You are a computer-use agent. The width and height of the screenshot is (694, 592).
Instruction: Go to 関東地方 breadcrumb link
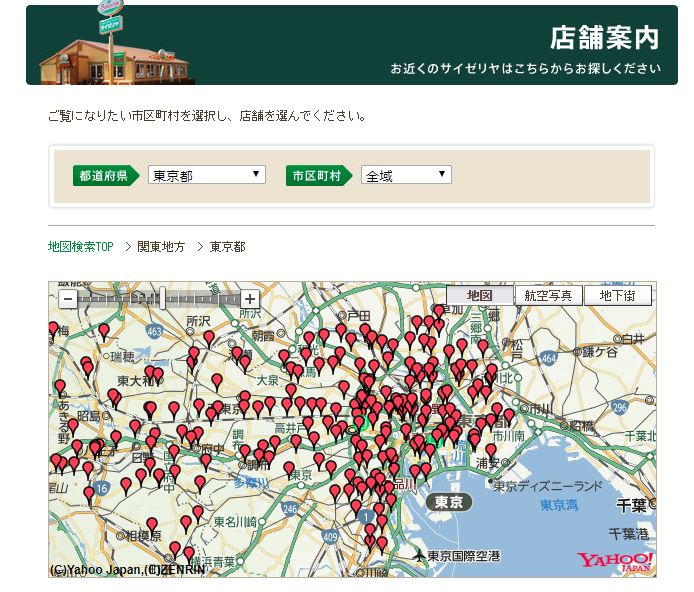[x=161, y=246]
